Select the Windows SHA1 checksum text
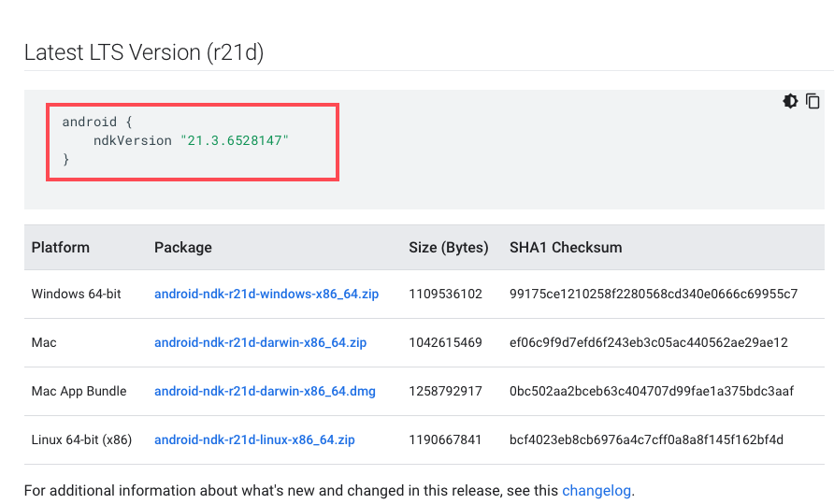Viewport: 834px width, 504px height. click(x=654, y=294)
